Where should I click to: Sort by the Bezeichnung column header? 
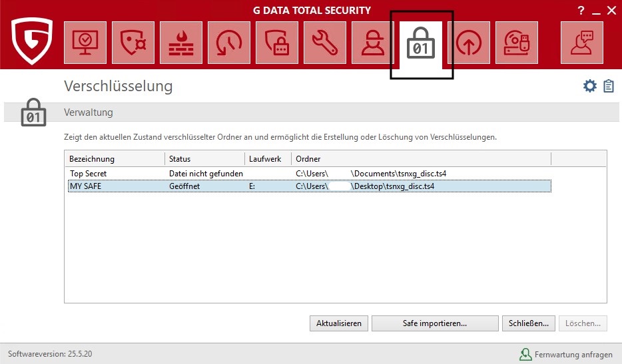point(115,158)
